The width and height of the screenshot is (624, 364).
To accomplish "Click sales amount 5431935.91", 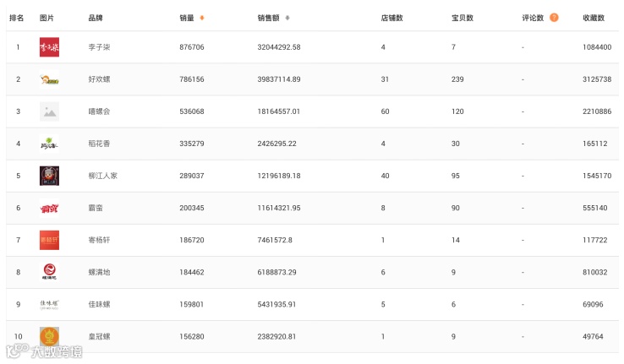I will (276, 304).
